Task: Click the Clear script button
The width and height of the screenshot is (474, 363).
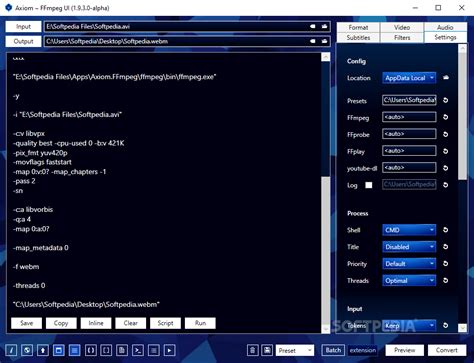Action: [x=131, y=323]
